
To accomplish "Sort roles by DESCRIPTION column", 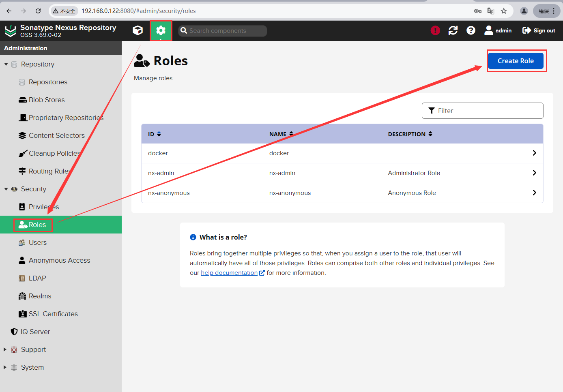I will point(410,134).
